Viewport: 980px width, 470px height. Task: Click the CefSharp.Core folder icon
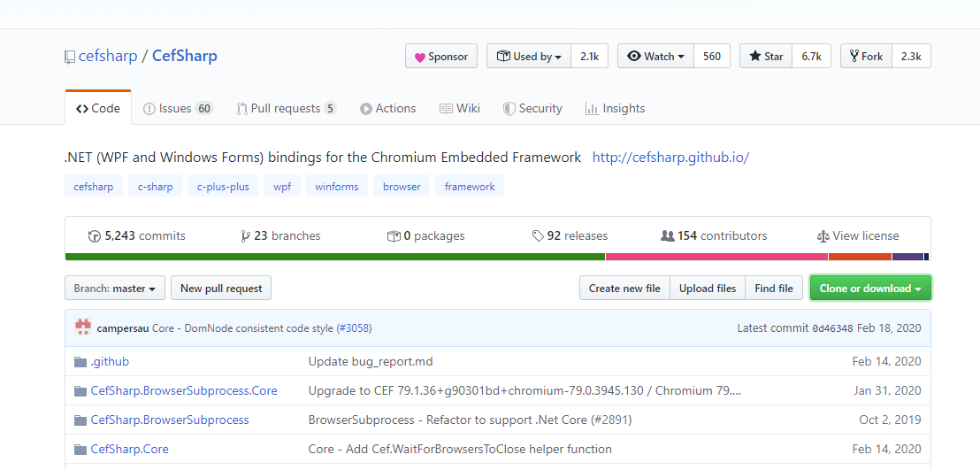(80, 450)
